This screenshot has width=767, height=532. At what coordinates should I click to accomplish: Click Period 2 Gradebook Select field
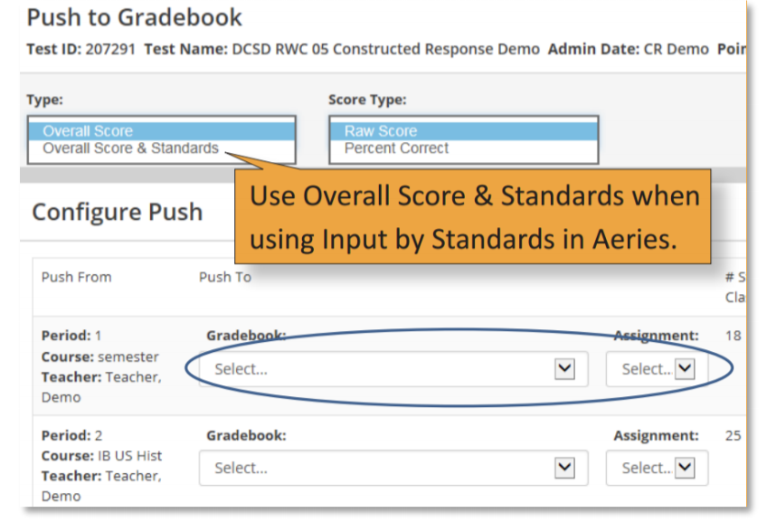[x=393, y=468]
